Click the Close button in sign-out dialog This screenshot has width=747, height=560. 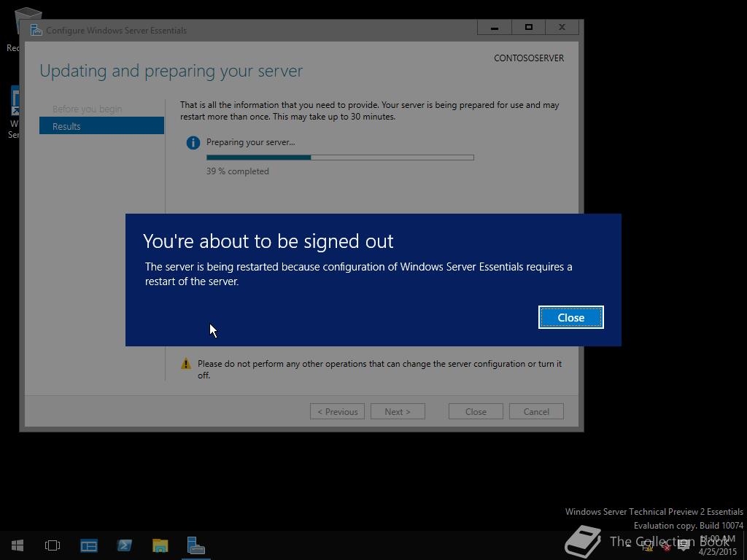(570, 317)
